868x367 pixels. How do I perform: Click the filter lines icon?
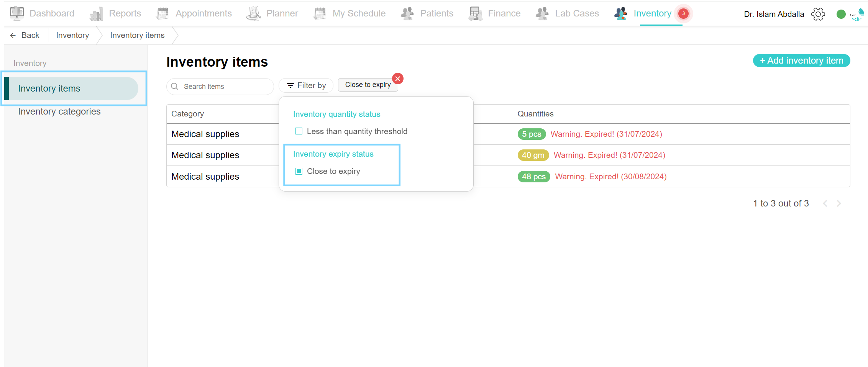pos(290,85)
